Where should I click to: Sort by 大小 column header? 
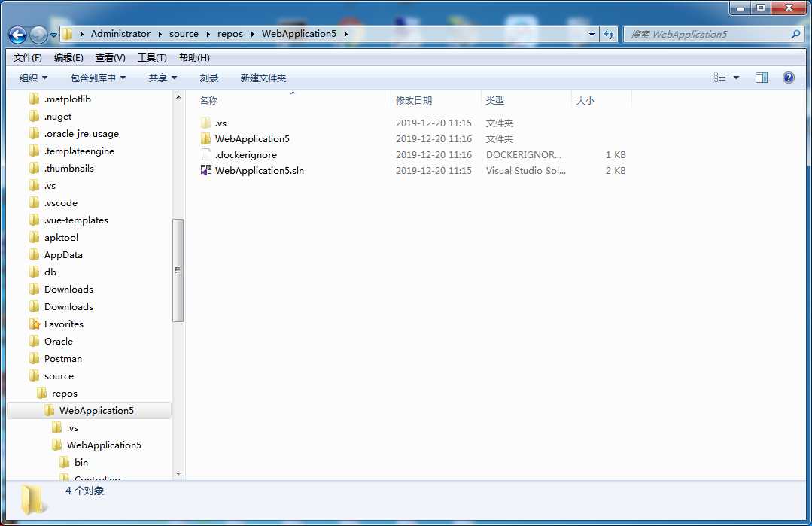pos(601,100)
